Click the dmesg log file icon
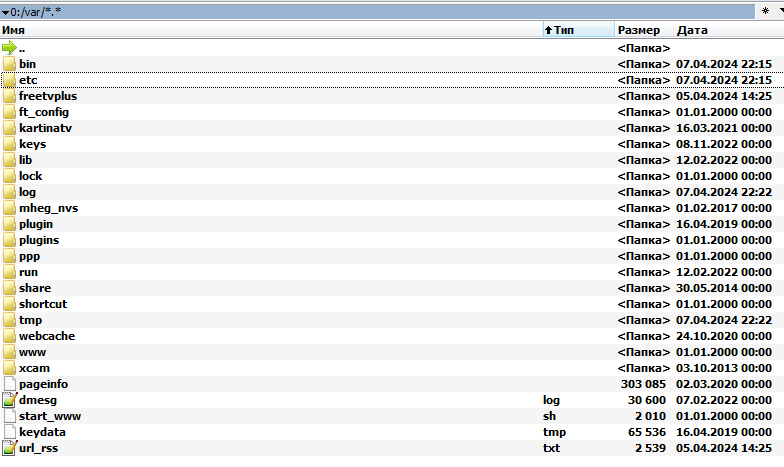This screenshot has height=467, width=784. 9,400
